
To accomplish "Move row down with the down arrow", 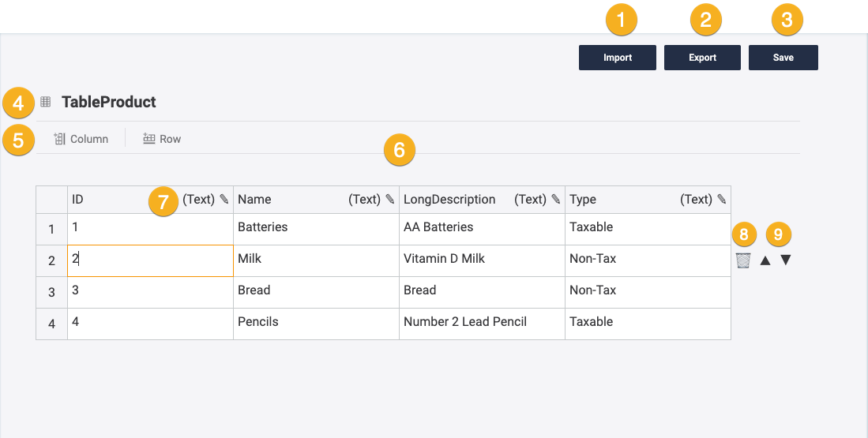I will pyautogui.click(x=786, y=260).
